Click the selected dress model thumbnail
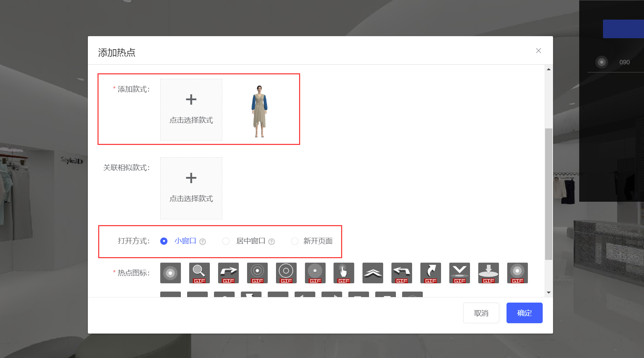The image size is (644, 358). (259, 111)
